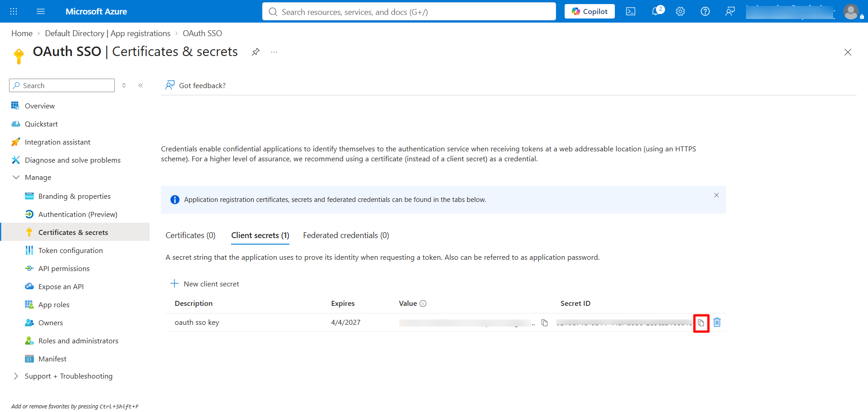Collapse the Manage section

[16, 177]
